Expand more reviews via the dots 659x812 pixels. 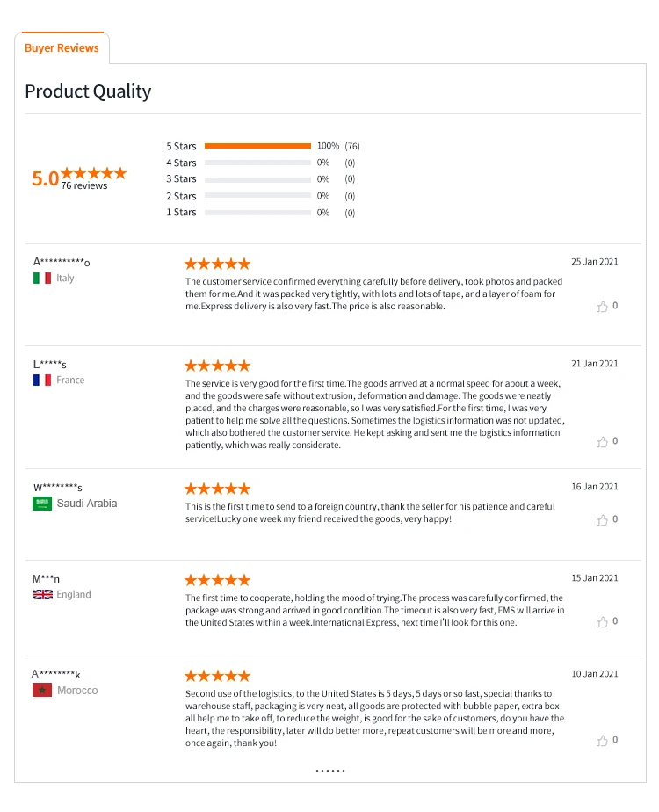click(330, 771)
